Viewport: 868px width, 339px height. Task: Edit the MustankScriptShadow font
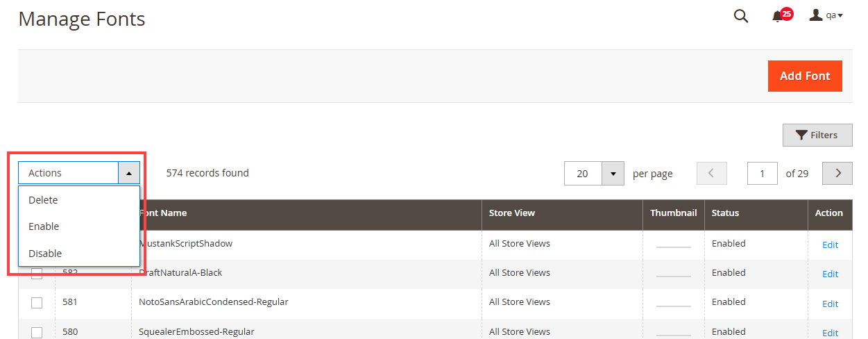830,245
